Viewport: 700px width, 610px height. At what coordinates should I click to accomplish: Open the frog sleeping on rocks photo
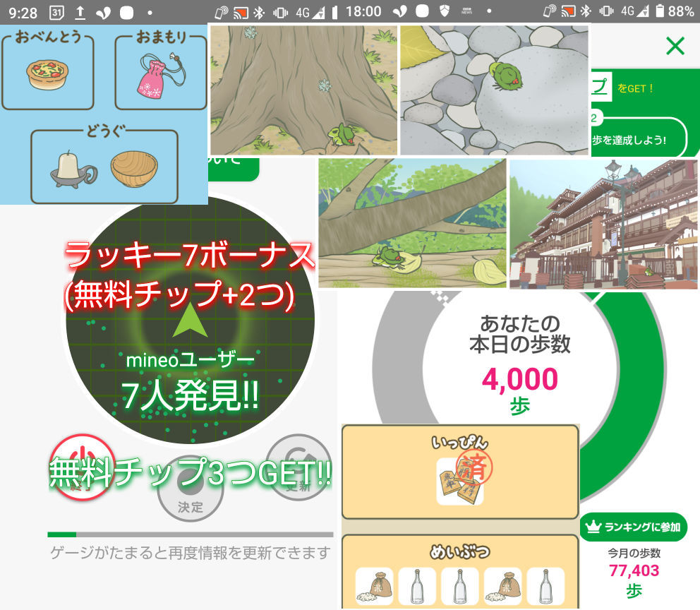click(x=494, y=90)
